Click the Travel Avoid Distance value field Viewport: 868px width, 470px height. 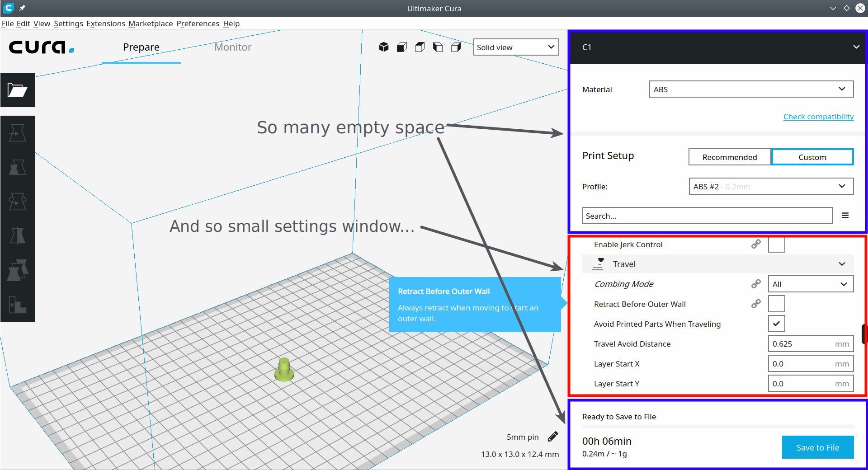[811, 343]
